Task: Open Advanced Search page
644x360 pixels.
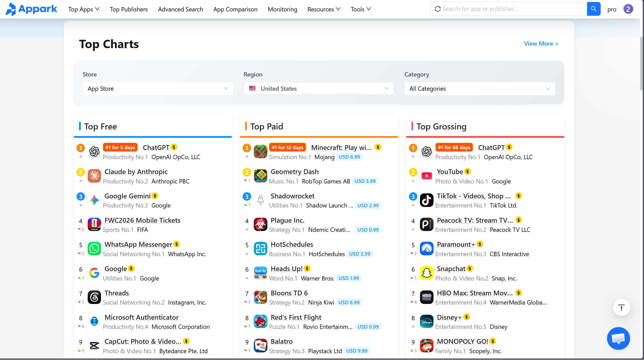Action: point(181,9)
